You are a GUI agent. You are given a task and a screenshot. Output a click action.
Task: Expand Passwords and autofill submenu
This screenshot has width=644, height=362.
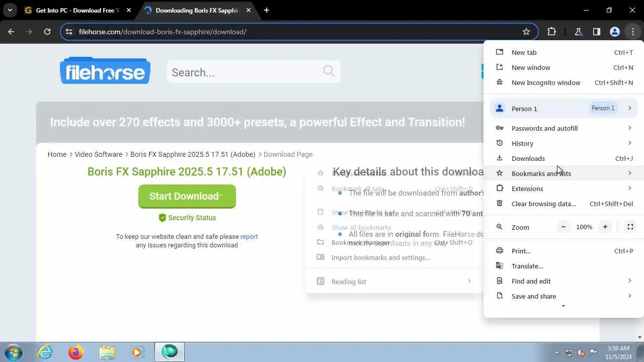(x=563, y=128)
